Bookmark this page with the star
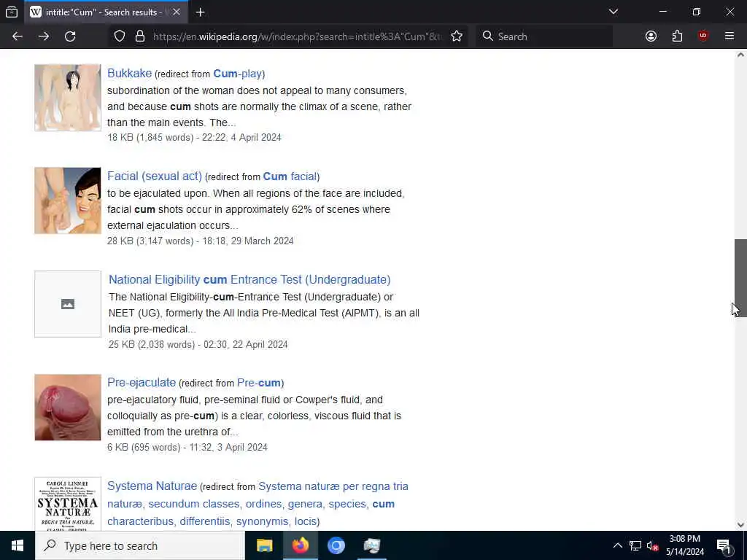The image size is (747, 560). (457, 36)
